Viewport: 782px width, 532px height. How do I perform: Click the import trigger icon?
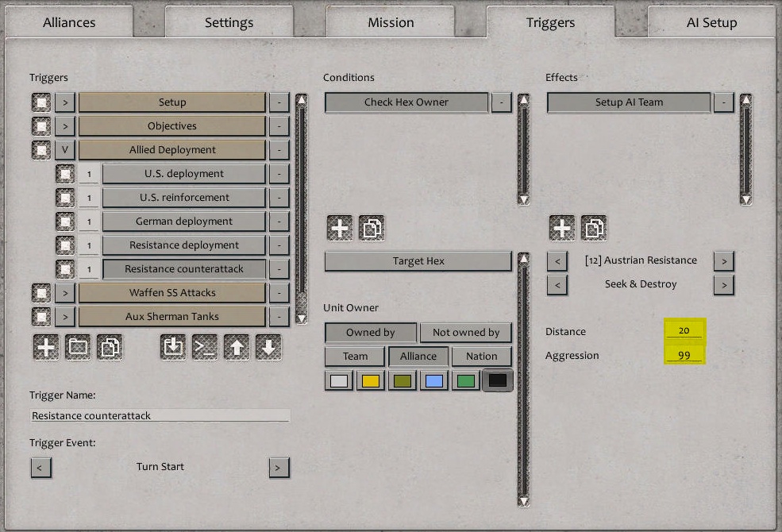172,348
